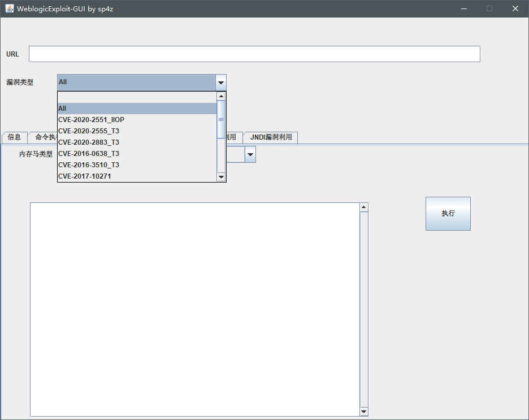Click output area scroll-up arrow
The width and height of the screenshot is (529, 420).
[364, 207]
